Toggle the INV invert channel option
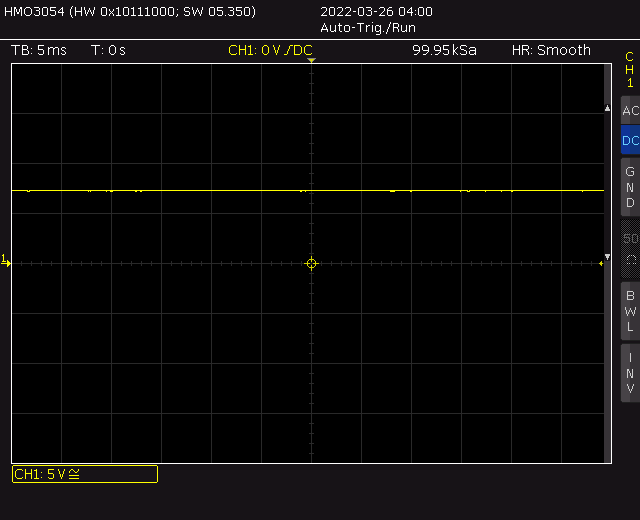Viewport: 640px width, 520px height. point(630,373)
